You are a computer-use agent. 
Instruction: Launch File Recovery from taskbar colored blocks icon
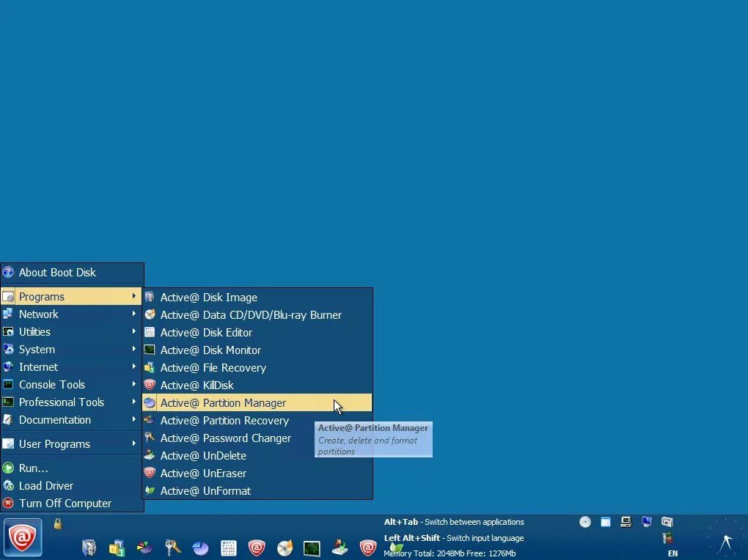coord(117,548)
